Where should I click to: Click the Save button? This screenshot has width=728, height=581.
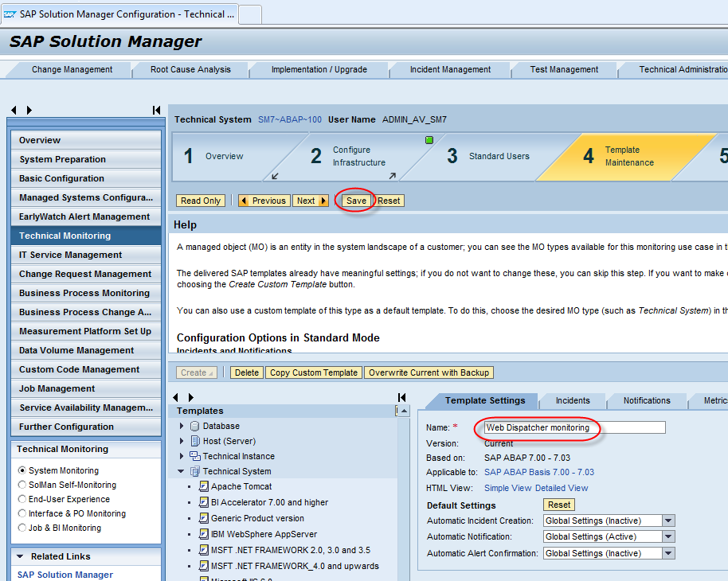356,201
